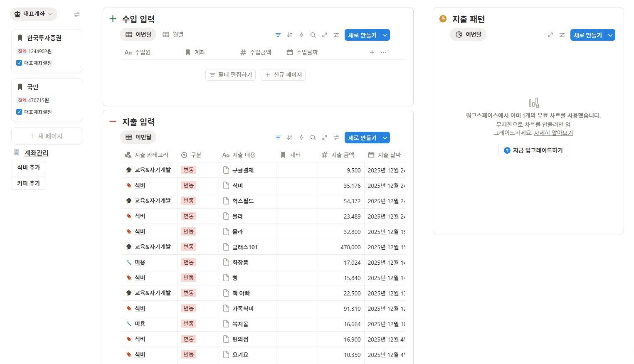Click 새 페이지 in account gallery
The image size is (634, 364).
point(47,136)
